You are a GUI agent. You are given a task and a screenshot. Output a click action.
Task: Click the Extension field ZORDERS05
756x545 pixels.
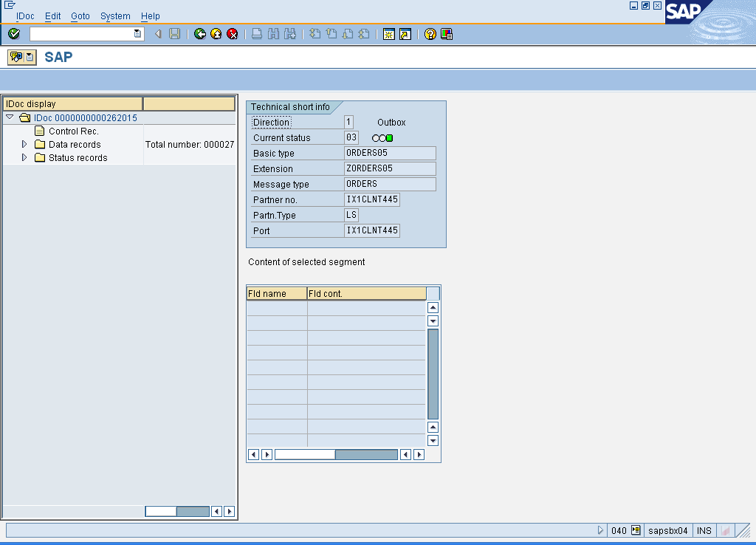tap(390, 168)
